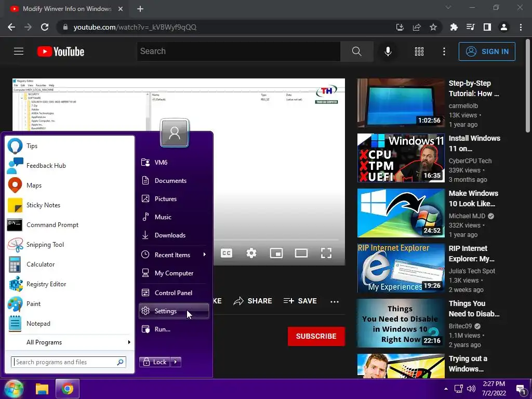Open Notepad
This screenshot has height=399, width=532.
point(70,323)
